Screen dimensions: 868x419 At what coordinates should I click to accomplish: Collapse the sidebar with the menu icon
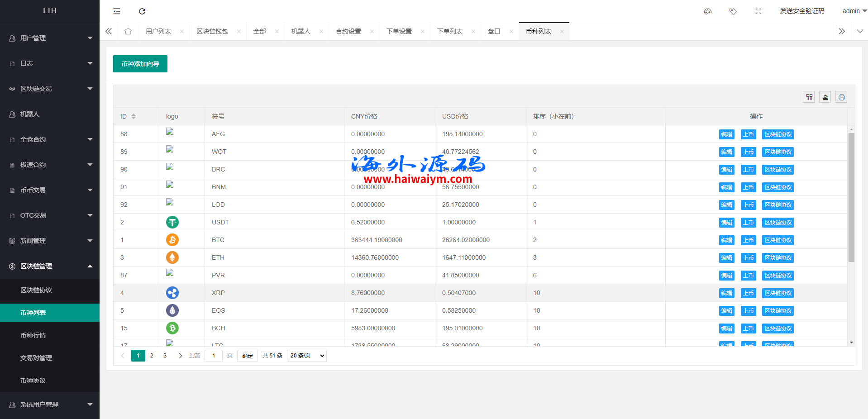117,11
